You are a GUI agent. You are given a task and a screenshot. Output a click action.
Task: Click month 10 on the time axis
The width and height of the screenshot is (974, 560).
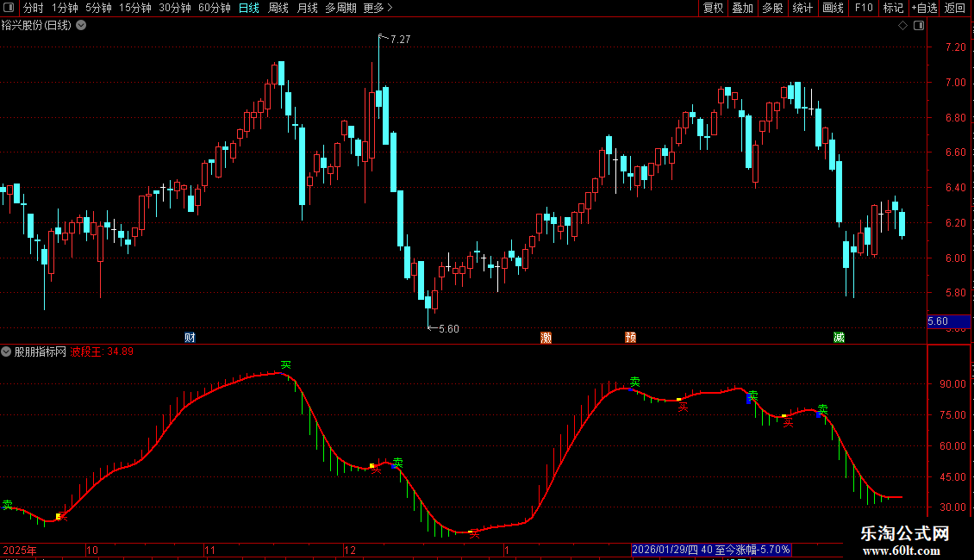(92, 550)
